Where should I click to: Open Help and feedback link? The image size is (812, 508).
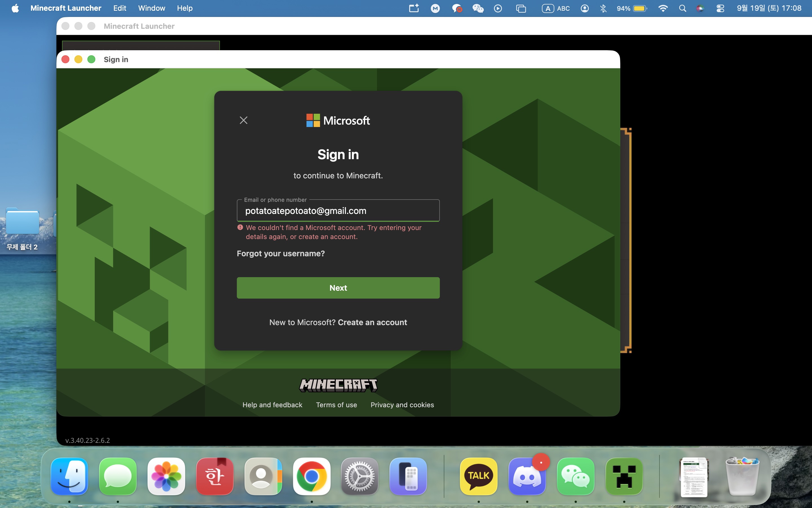pyautogui.click(x=272, y=405)
